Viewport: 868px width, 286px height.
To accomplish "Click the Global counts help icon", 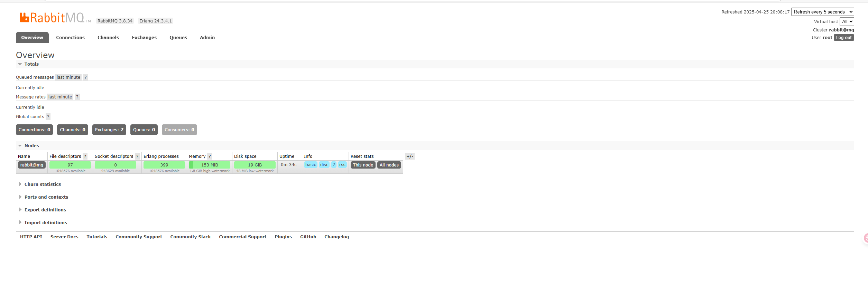I will click(48, 117).
